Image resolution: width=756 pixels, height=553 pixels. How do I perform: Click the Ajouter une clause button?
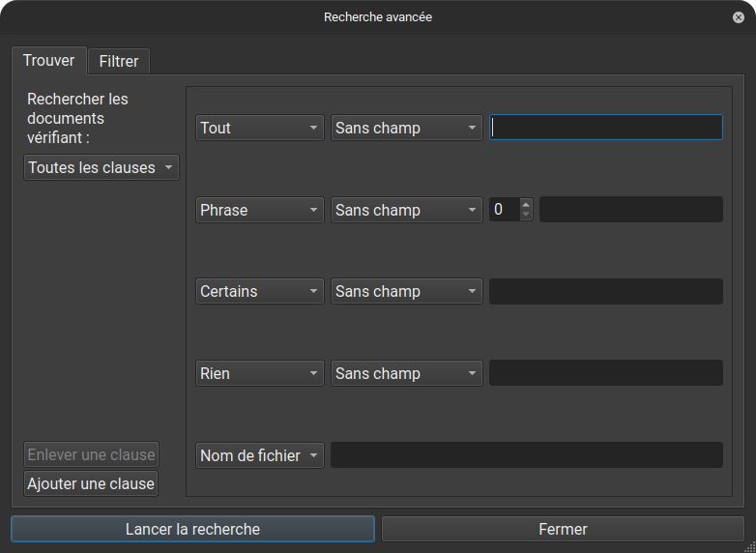click(91, 483)
